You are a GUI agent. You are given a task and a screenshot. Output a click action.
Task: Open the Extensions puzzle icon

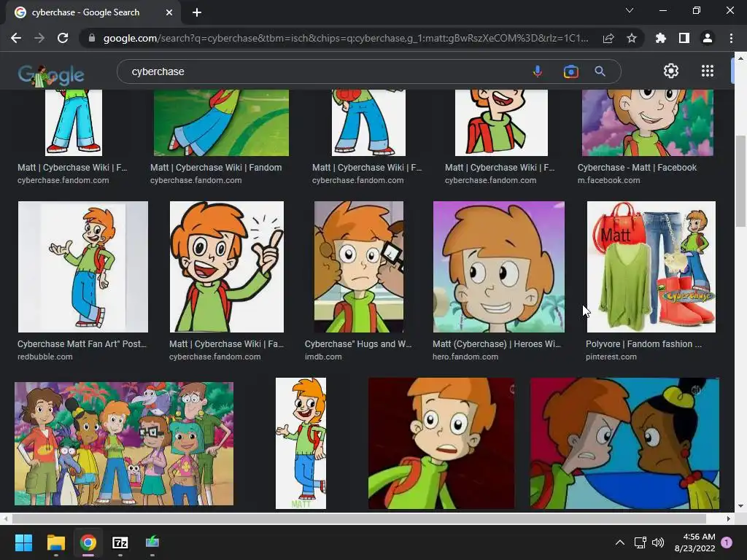[x=660, y=38]
